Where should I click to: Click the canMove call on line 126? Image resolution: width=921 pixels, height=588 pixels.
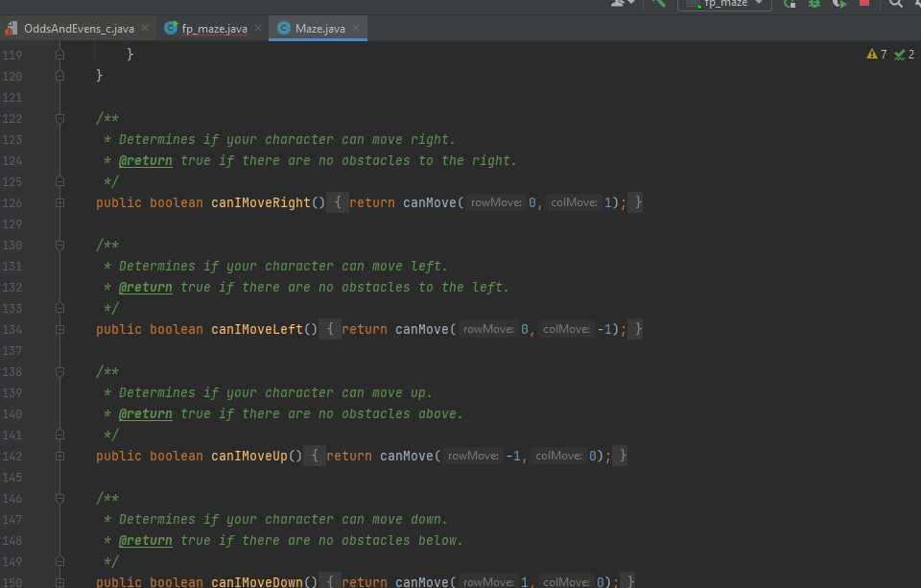click(430, 202)
